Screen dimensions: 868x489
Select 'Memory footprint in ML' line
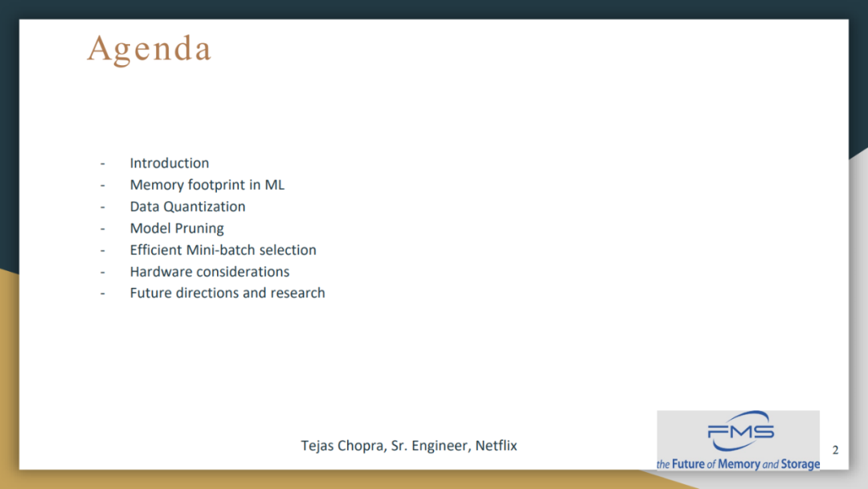[x=207, y=185]
